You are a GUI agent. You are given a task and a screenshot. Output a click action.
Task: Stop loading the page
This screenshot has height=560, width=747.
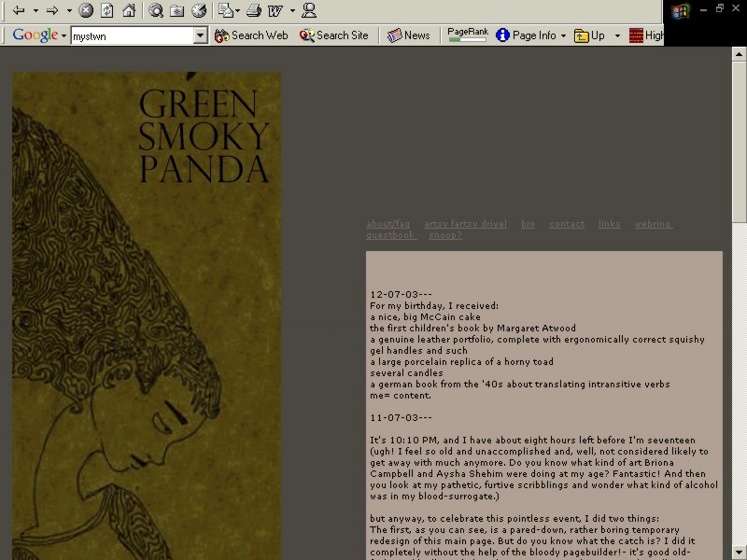86,10
